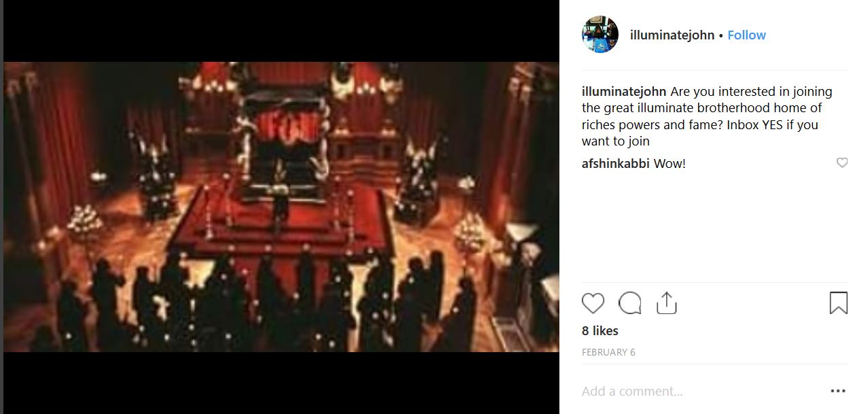Image resolution: width=868 pixels, height=414 pixels.
Task: Save the post with the bookmark icon
Action: pyautogui.click(x=839, y=303)
